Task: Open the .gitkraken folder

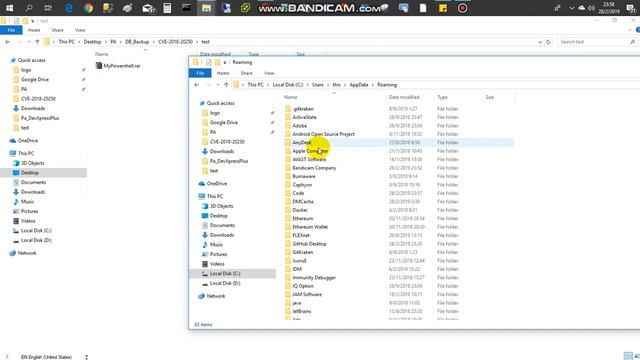Action: tap(303, 109)
